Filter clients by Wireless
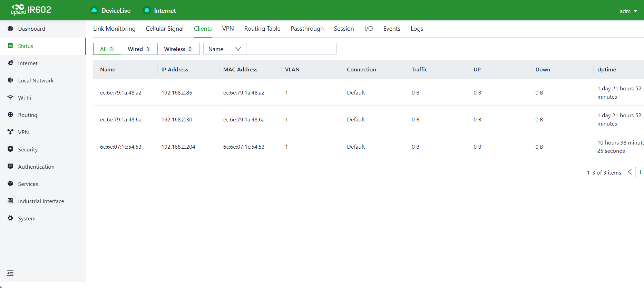 pos(178,49)
